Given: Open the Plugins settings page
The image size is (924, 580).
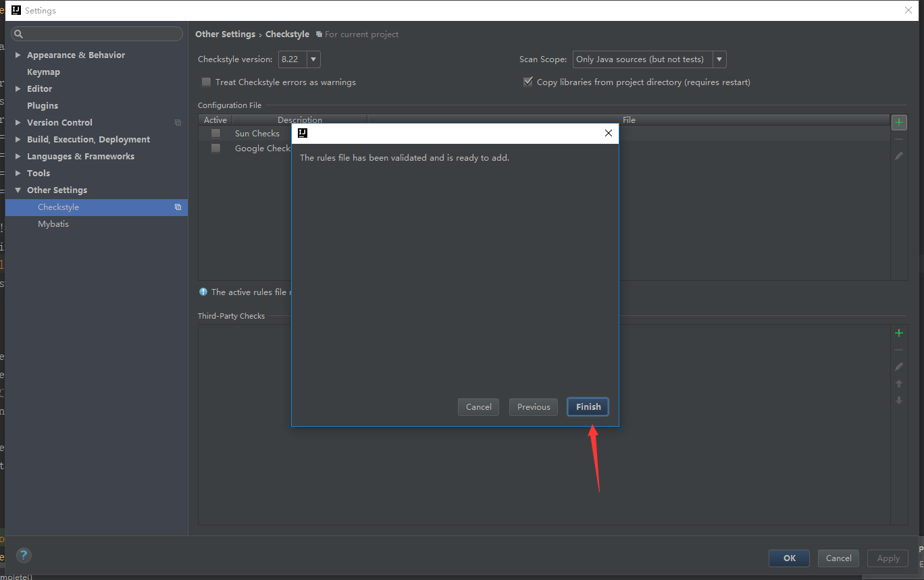Looking at the screenshot, I should 43,105.
